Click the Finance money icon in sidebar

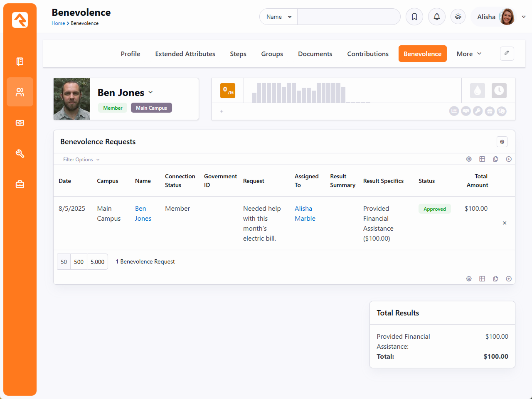(x=20, y=123)
